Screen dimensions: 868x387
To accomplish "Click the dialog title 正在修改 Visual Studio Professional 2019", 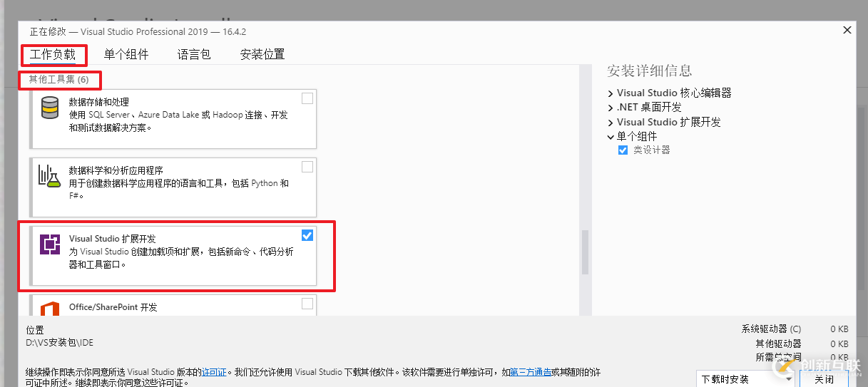I will pyautogui.click(x=138, y=32).
